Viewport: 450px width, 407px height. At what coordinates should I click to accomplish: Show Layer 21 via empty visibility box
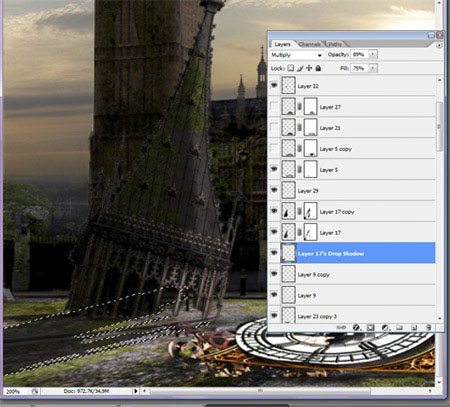point(274,128)
